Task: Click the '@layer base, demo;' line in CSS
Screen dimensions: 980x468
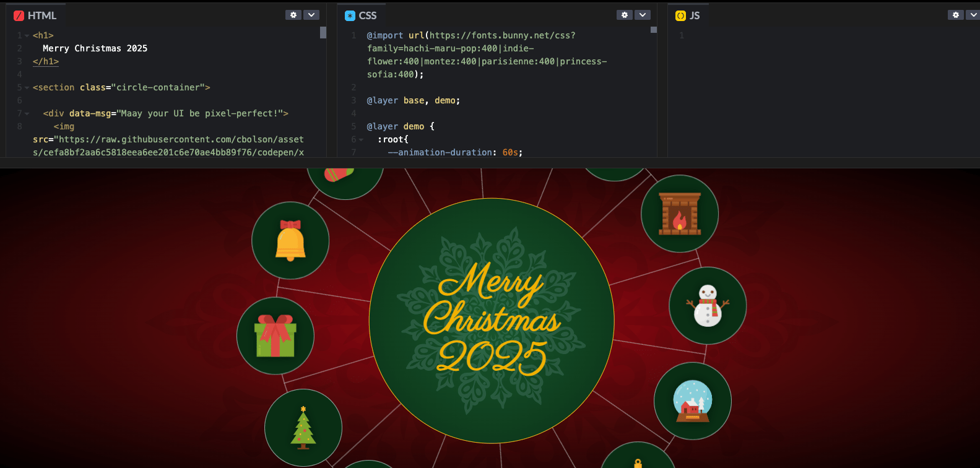Action: point(414,100)
